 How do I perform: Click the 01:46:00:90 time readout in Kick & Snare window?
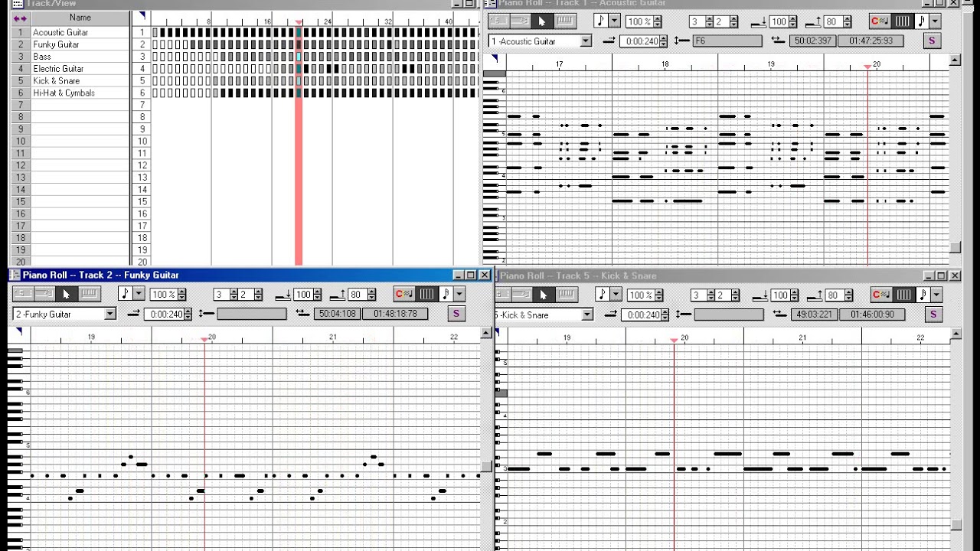pyautogui.click(x=872, y=314)
